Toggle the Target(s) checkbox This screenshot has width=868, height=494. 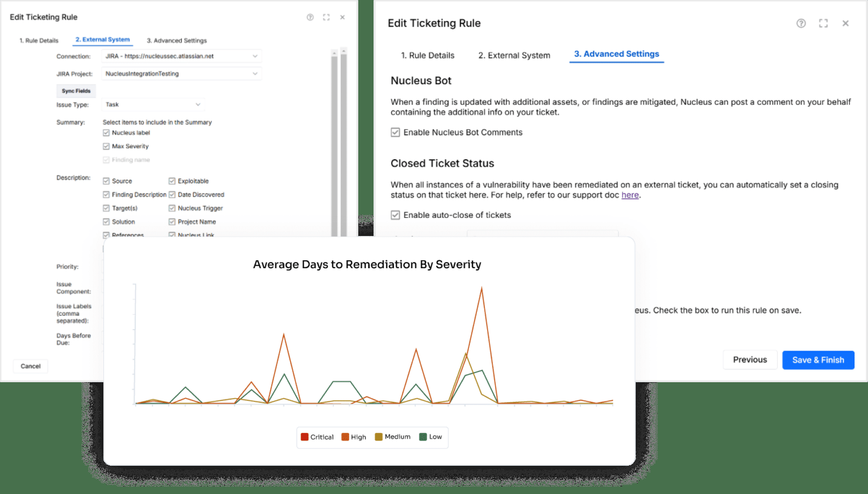(106, 208)
